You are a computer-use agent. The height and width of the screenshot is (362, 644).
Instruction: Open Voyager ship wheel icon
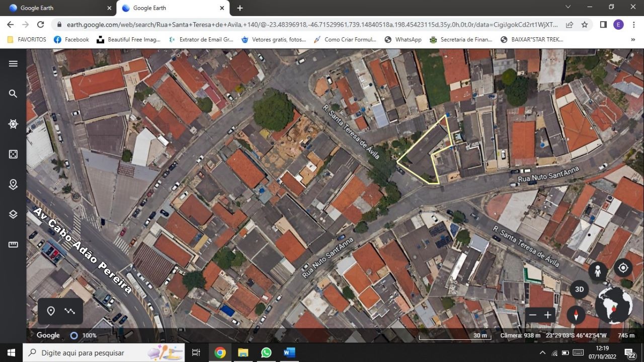tap(14, 124)
